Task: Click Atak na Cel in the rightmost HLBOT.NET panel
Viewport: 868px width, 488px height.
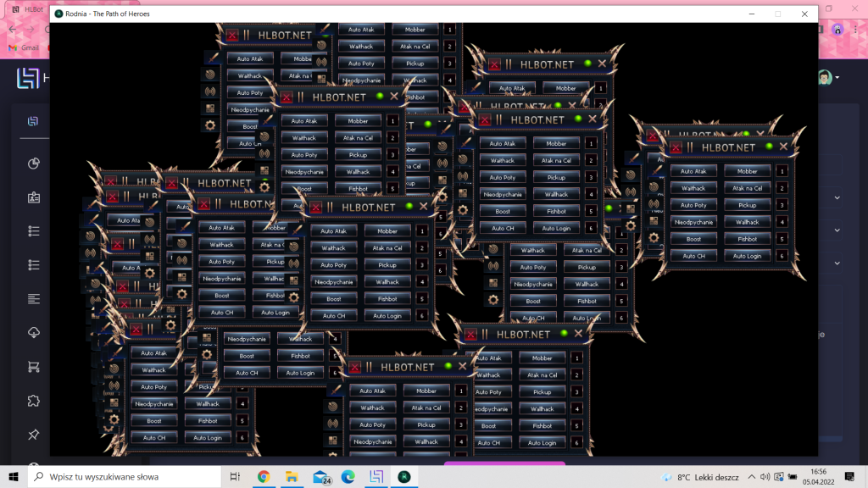Action: tap(747, 188)
